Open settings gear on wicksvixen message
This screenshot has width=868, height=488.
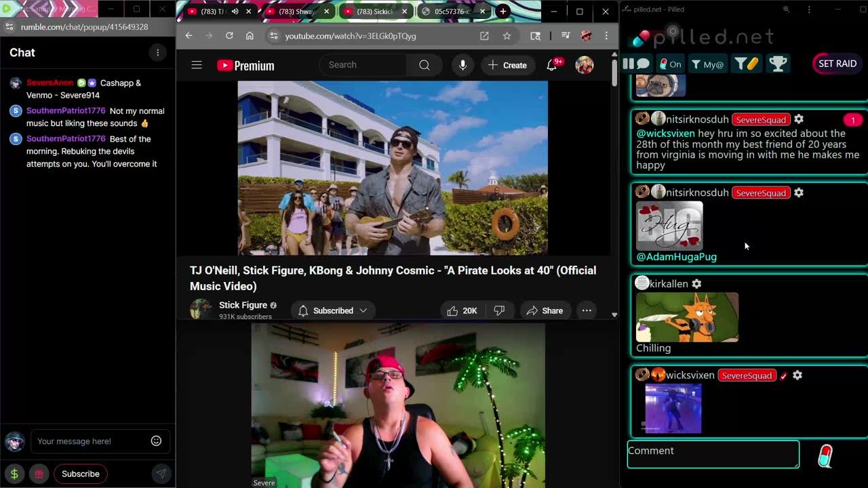(x=797, y=375)
